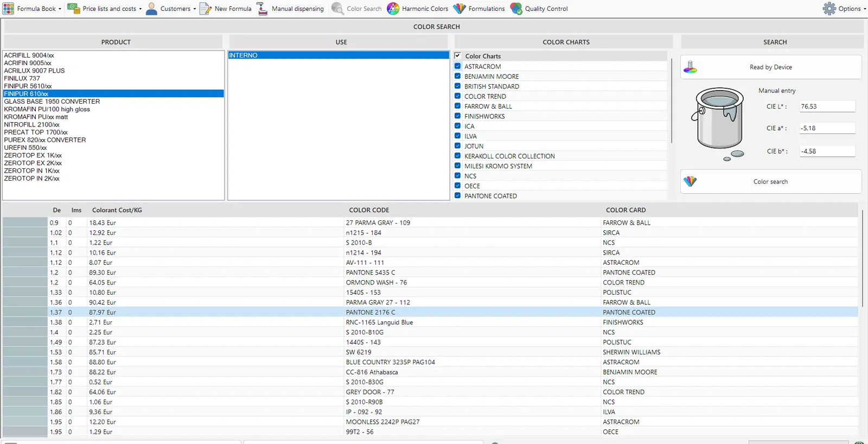Uncheck the NCS color chart

(x=457, y=176)
